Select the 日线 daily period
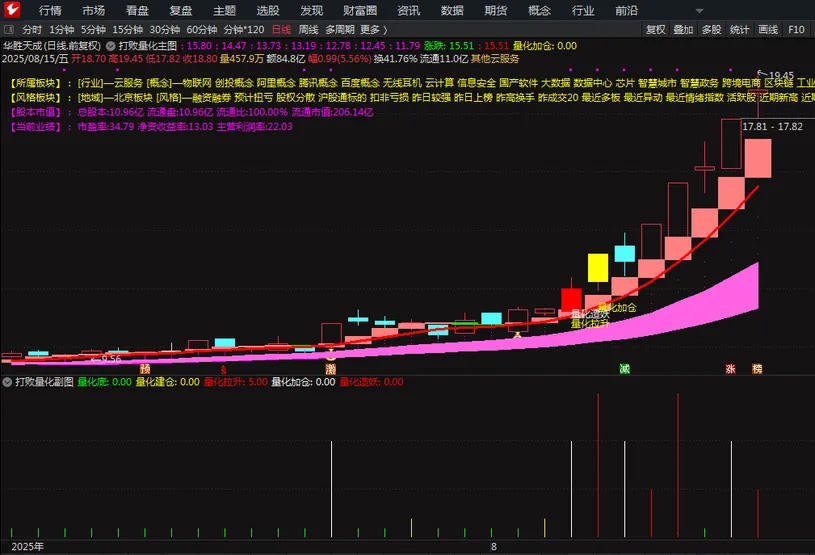Viewport: 815px width, 555px height. (281, 30)
